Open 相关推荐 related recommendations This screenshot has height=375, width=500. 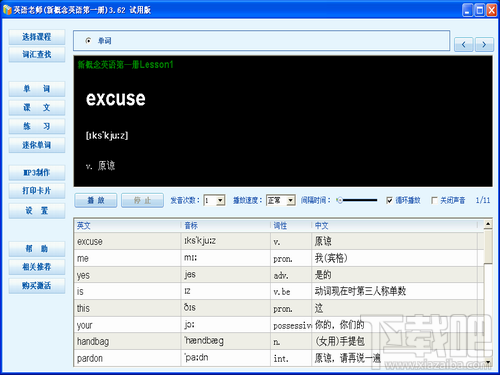pos(37,267)
